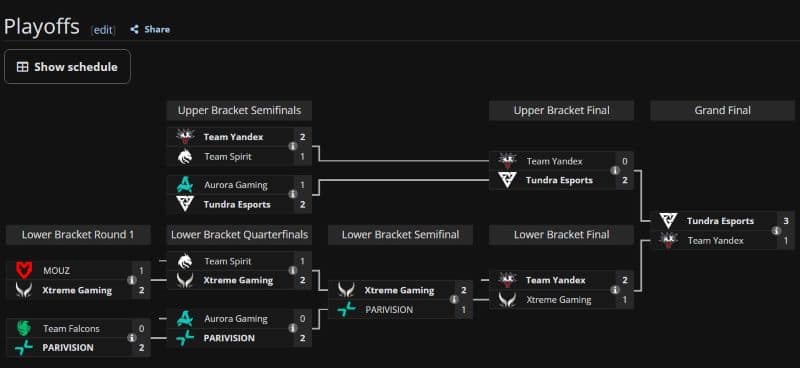
Task: Open info icon for Falcons vs PARIVISION match
Action: [131, 338]
